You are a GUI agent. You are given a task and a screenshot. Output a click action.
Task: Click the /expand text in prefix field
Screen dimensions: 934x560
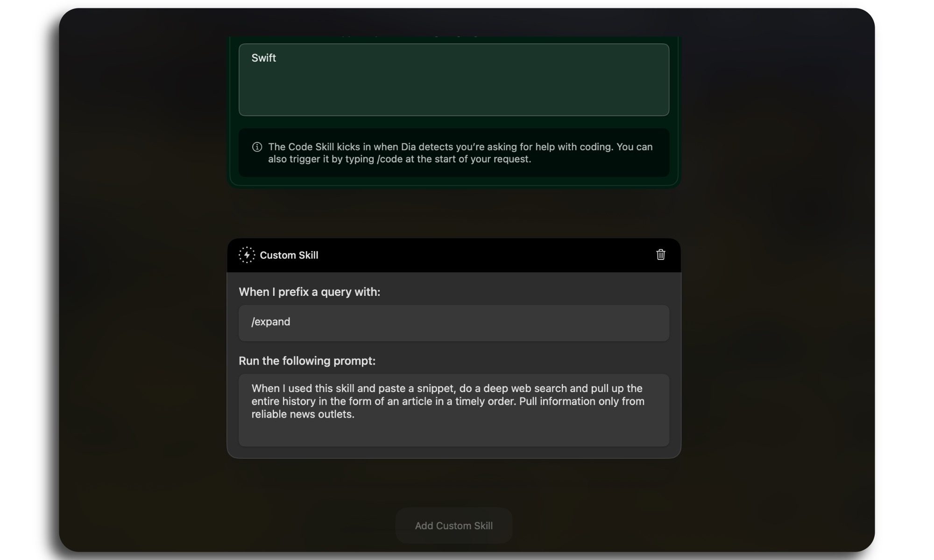(270, 322)
